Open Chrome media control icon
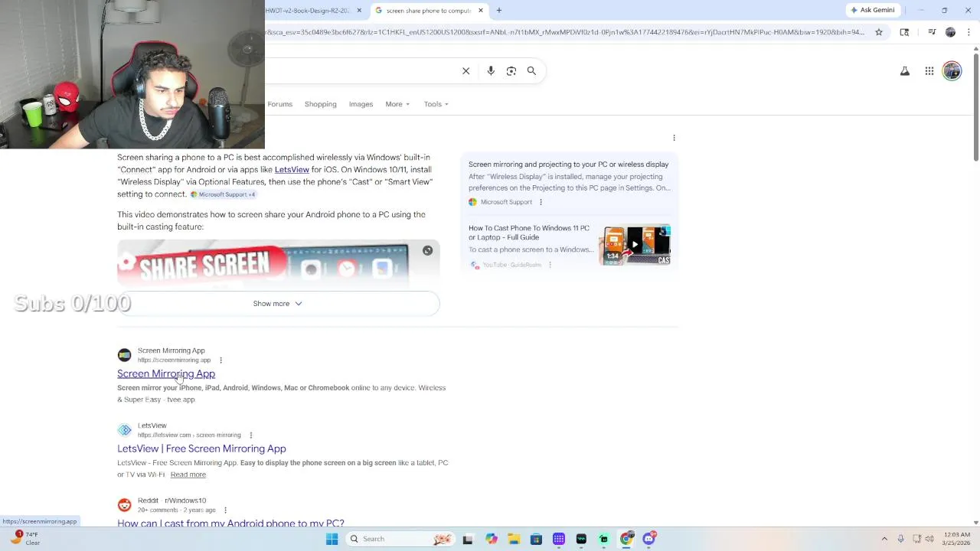 coord(932,32)
